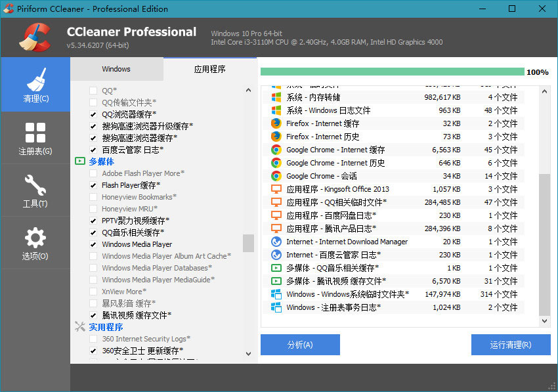Open the 选项(O) options section
The width and height of the screenshot is (558, 392).
coord(35,243)
